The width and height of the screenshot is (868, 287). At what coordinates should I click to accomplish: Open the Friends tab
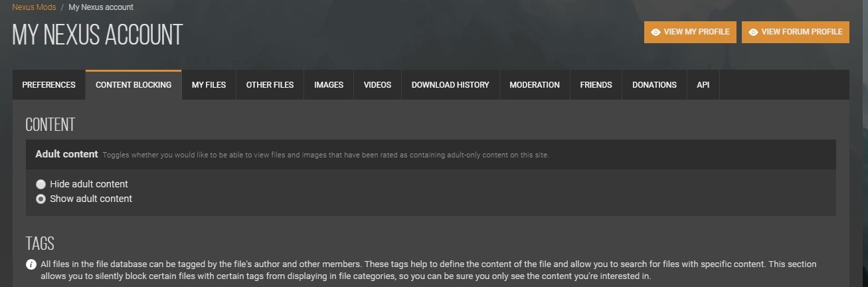click(596, 85)
